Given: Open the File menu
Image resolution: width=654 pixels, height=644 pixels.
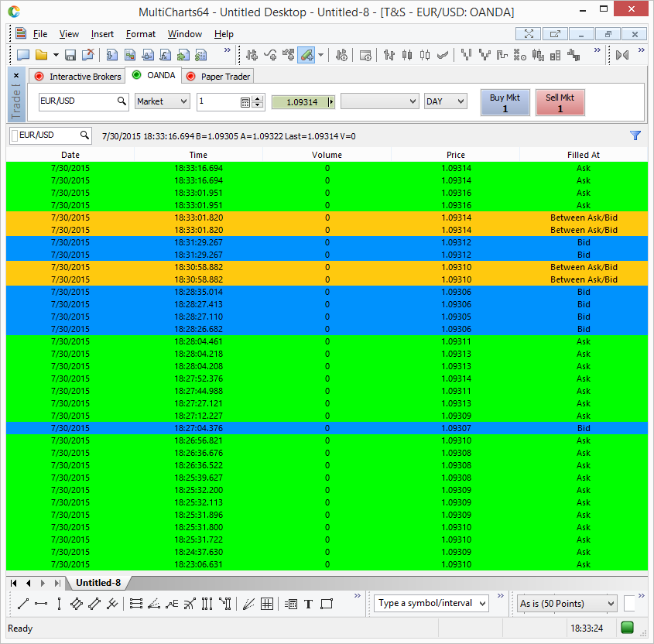Looking at the screenshot, I should (40, 34).
